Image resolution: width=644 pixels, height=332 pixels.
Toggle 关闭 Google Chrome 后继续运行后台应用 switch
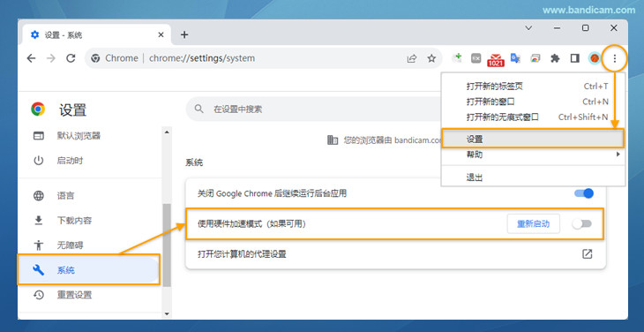[x=584, y=193]
